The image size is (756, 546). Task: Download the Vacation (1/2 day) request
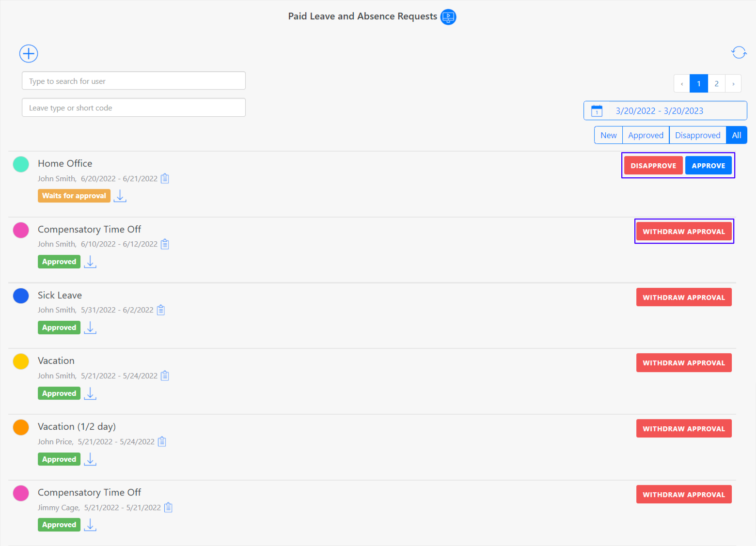90,459
